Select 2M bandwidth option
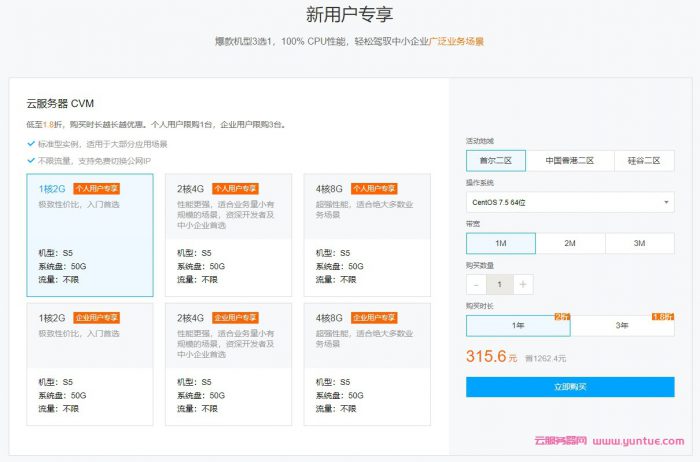The image size is (700, 462). tap(569, 243)
